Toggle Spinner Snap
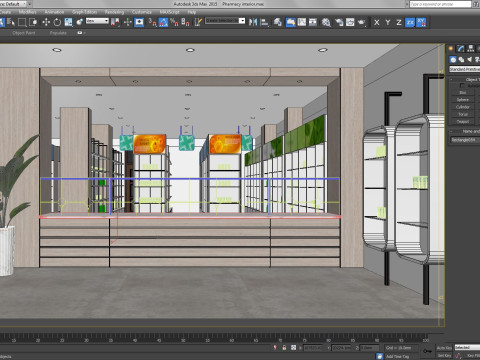This screenshot has width=480, height=360. (x=186, y=22)
